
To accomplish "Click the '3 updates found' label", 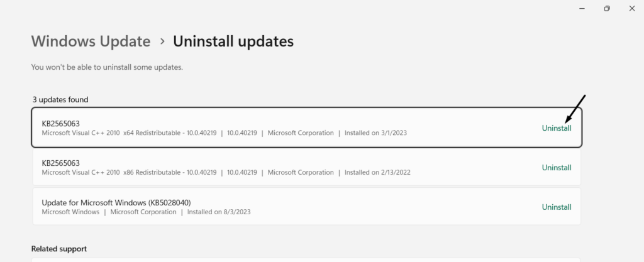I will [60, 99].
